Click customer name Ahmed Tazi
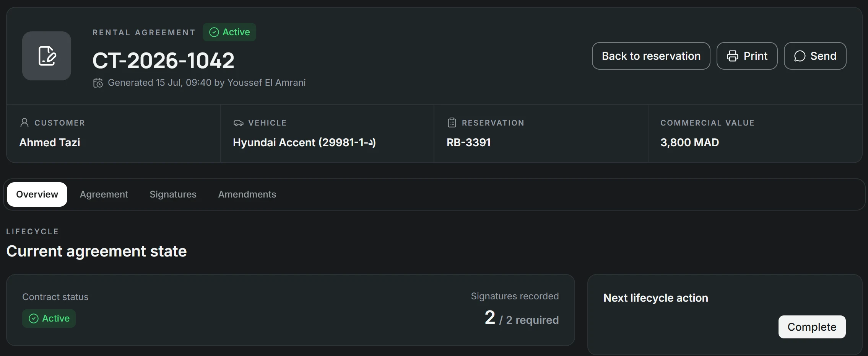 [x=50, y=142]
